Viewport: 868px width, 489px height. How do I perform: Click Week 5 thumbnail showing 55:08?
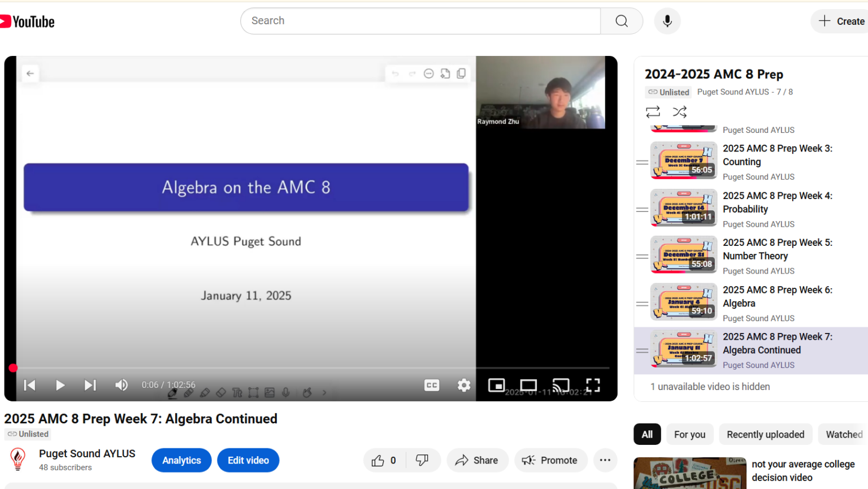(x=684, y=255)
